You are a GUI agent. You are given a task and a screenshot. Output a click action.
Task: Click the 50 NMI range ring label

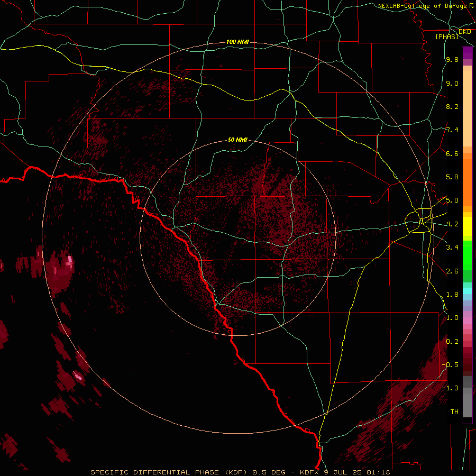[x=237, y=140]
